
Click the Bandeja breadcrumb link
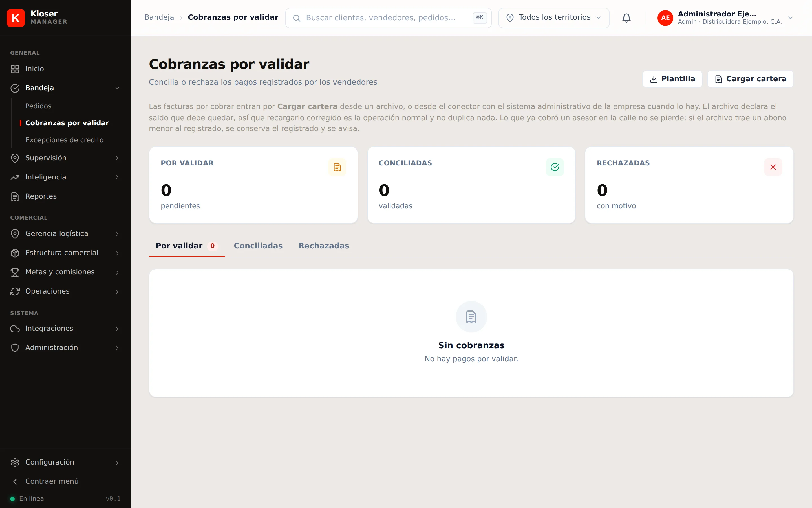pos(159,17)
